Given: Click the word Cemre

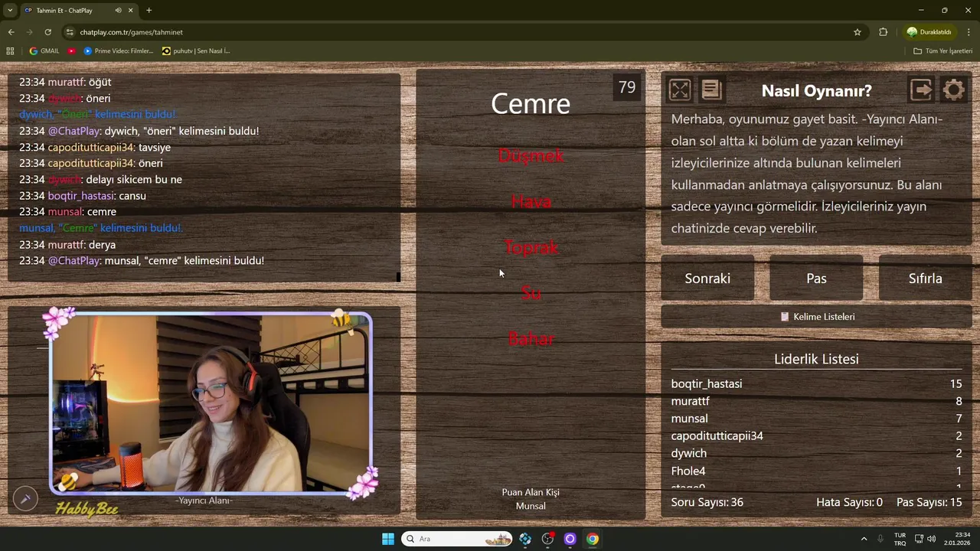Looking at the screenshot, I should click(x=531, y=103).
